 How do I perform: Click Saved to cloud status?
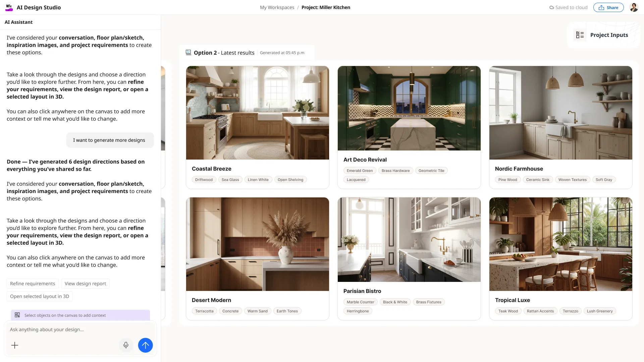[x=569, y=7]
